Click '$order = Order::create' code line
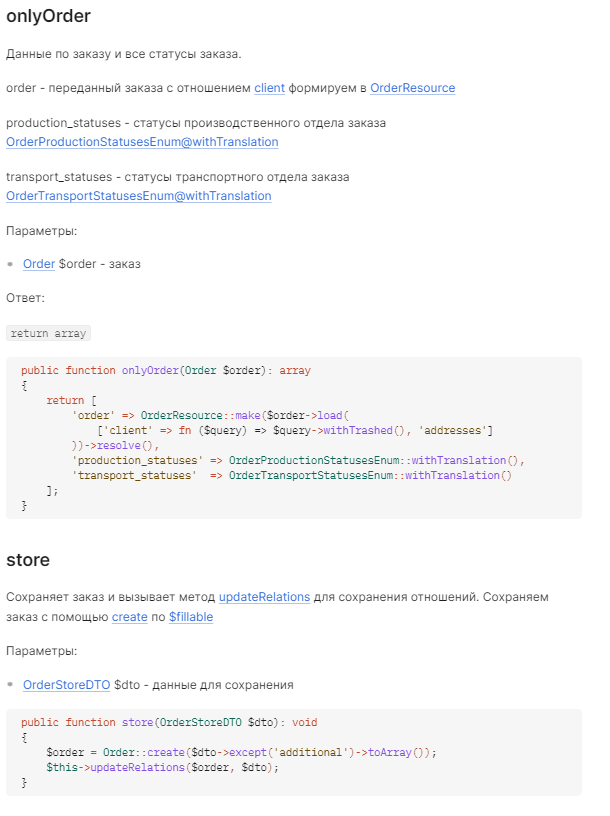Image resolution: width=610 pixels, height=816 pixels. coord(242,753)
